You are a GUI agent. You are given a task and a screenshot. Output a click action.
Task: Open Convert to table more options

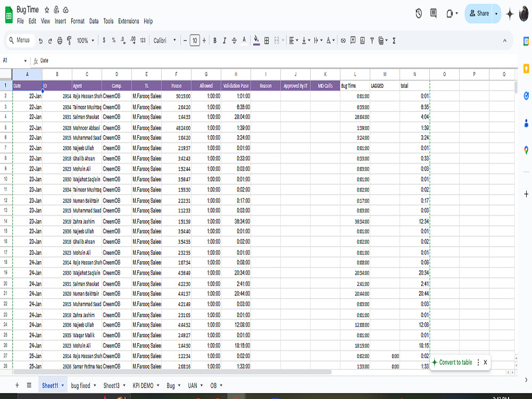point(478,362)
